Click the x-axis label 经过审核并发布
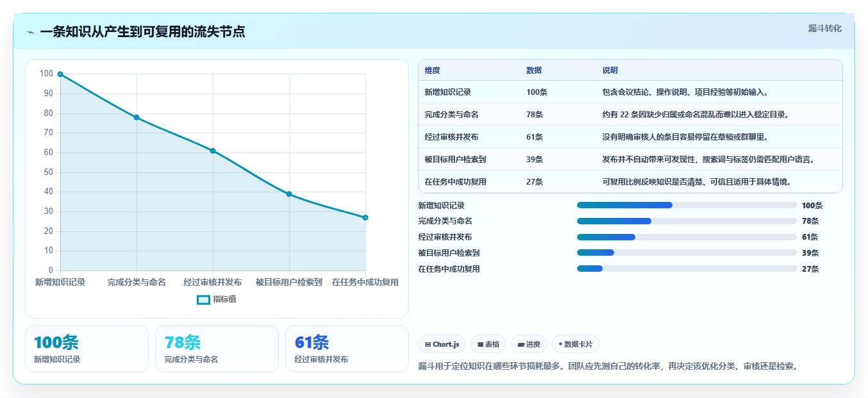Screen dimensions: 868x398 (213, 283)
